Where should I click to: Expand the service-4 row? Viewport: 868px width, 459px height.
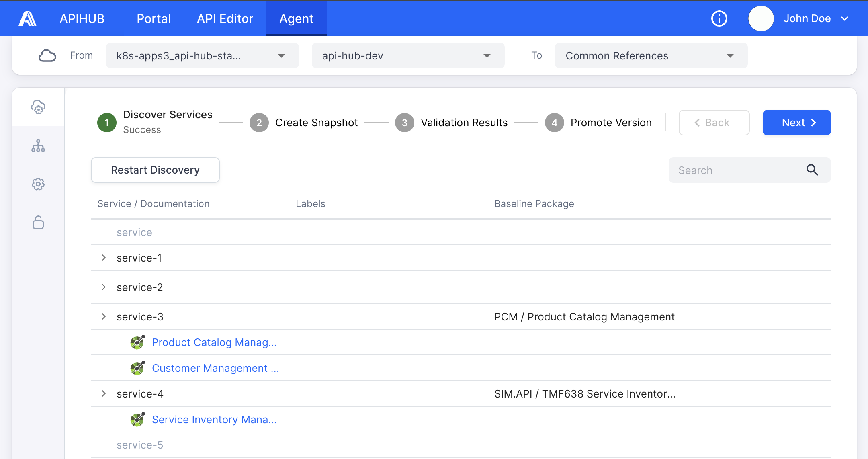(104, 393)
